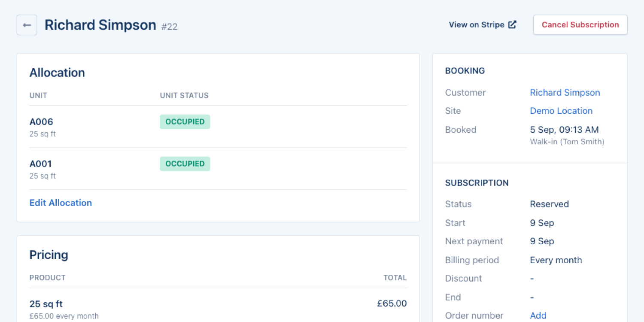Click the booked date 5 Sep, 09:13 AM
644x322 pixels.
coord(564,130)
